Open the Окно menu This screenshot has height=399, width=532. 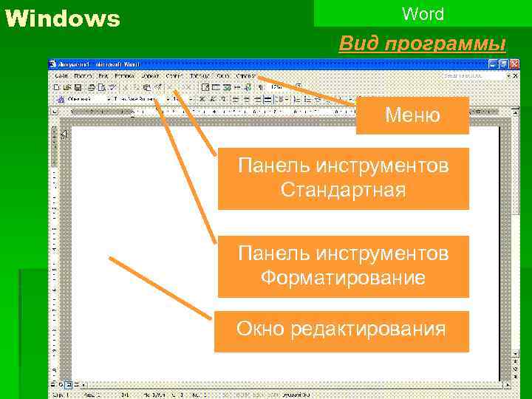[x=223, y=75]
